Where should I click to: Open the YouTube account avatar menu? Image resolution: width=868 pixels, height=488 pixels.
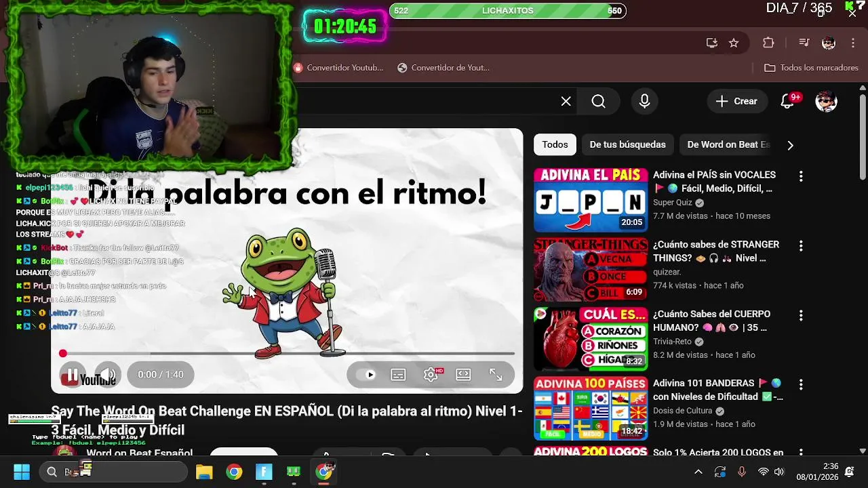click(826, 102)
